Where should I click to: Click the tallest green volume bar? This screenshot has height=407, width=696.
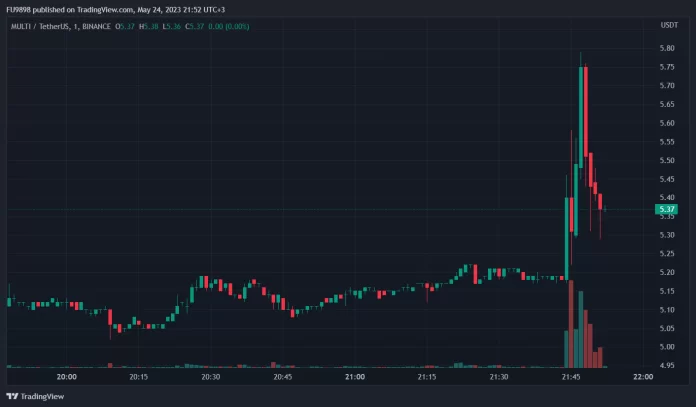(580, 330)
